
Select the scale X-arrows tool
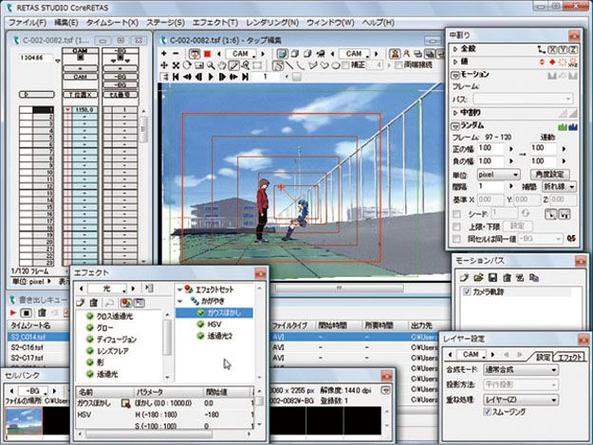[175, 65]
